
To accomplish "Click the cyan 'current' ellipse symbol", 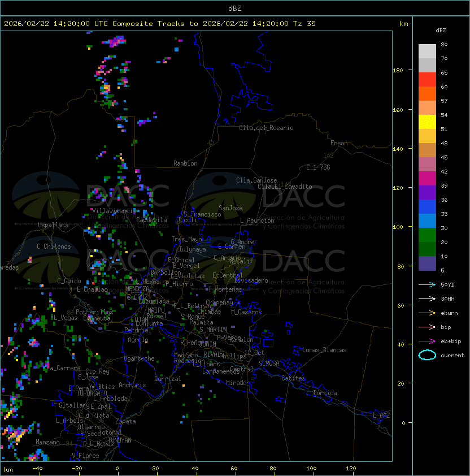I will (427, 355).
